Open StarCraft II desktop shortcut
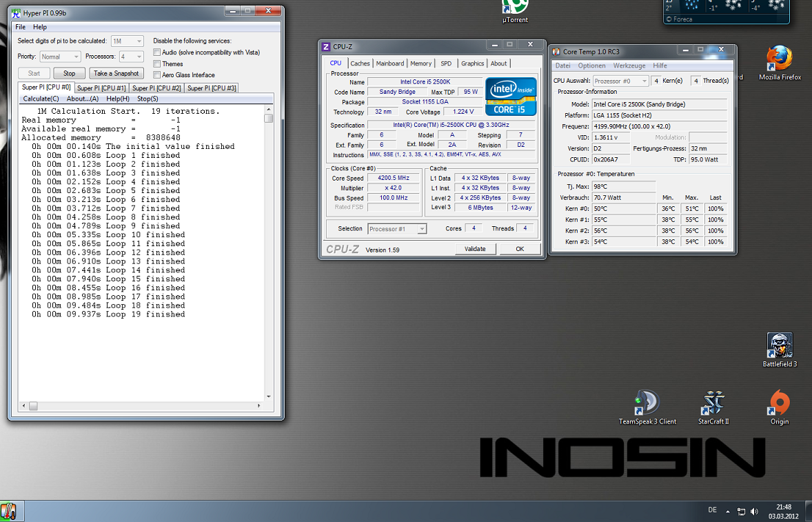Screen dimensions: 812x522 (713, 403)
